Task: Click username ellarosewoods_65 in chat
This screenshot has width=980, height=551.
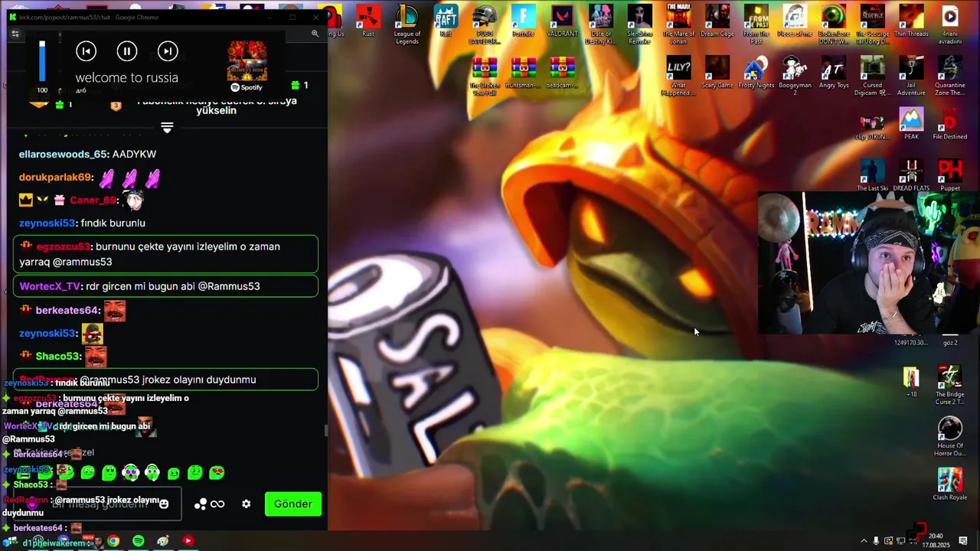Action: point(63,155)
